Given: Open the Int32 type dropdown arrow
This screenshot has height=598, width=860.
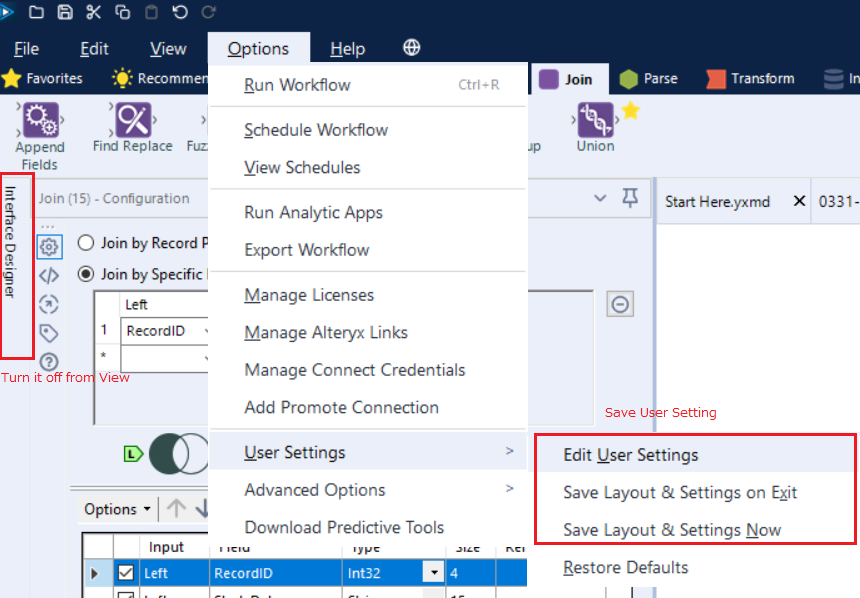Looking at the screenshot, I should pyautogui.click(x=434, y=573).
